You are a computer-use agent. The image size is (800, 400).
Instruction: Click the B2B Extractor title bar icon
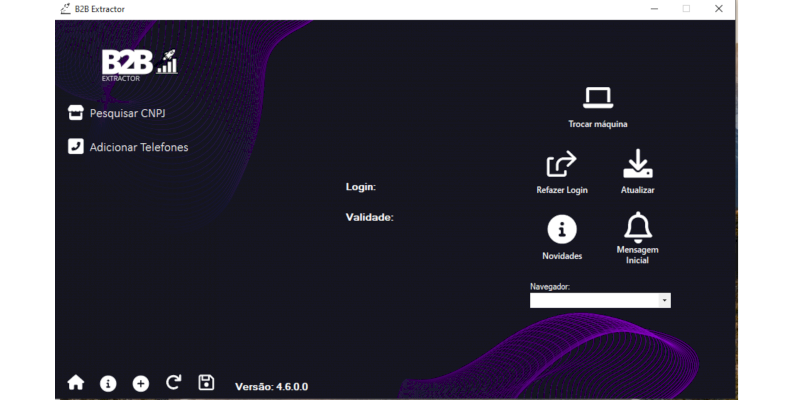[65, 9]
